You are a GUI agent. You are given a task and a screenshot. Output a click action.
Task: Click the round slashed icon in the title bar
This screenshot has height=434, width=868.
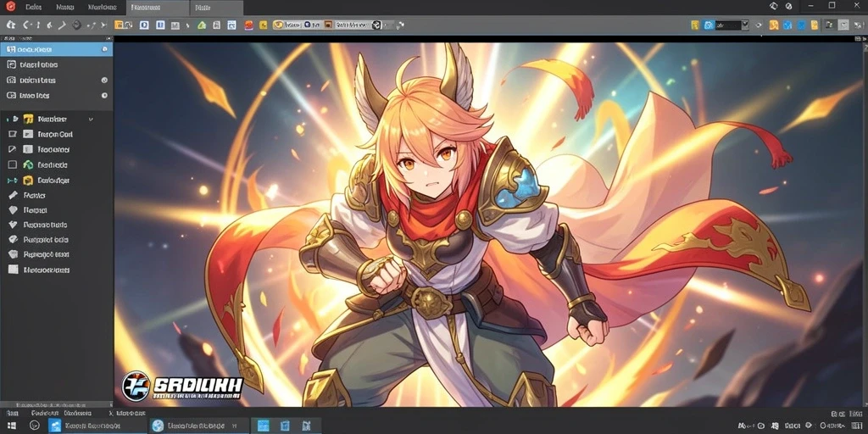[x=788, y=6]
